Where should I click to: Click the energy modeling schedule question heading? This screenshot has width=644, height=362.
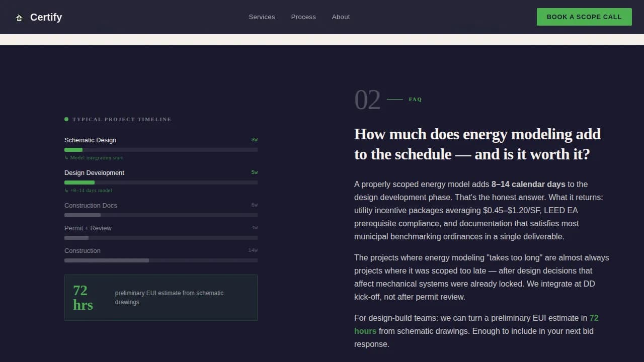pyautogui.click(x=477, y=144)
